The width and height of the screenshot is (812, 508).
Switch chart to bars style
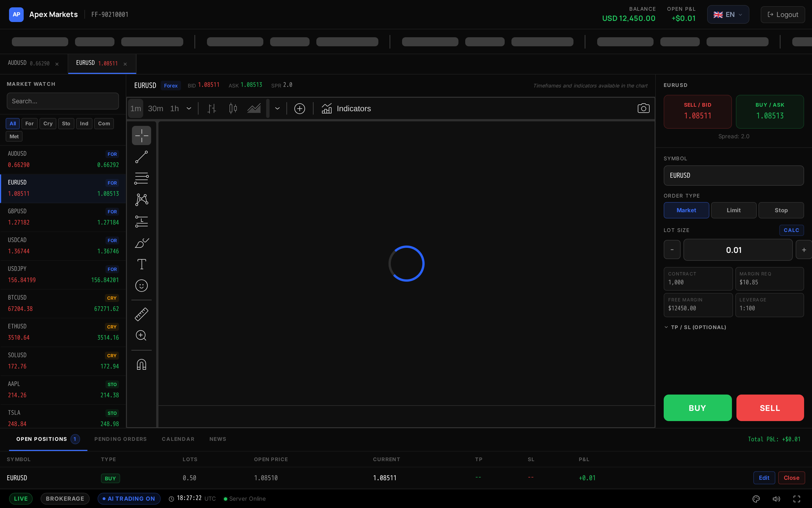(212, 109)
